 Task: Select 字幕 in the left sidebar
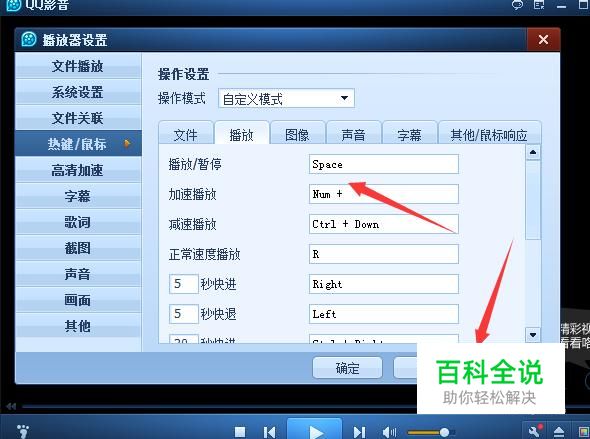[x=78, y=196]
